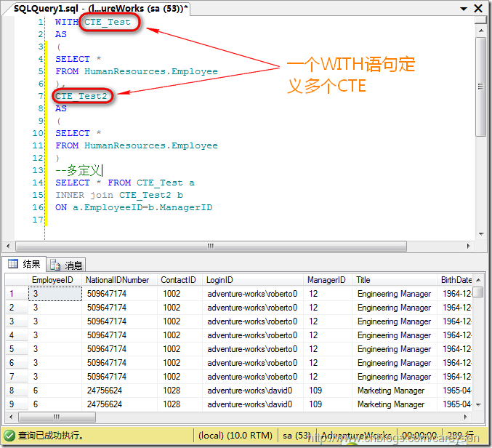The height and width of the screenshot is (448, 492).
Task: Click the messages page icon on 消息 tab
Action: [55, 265]
